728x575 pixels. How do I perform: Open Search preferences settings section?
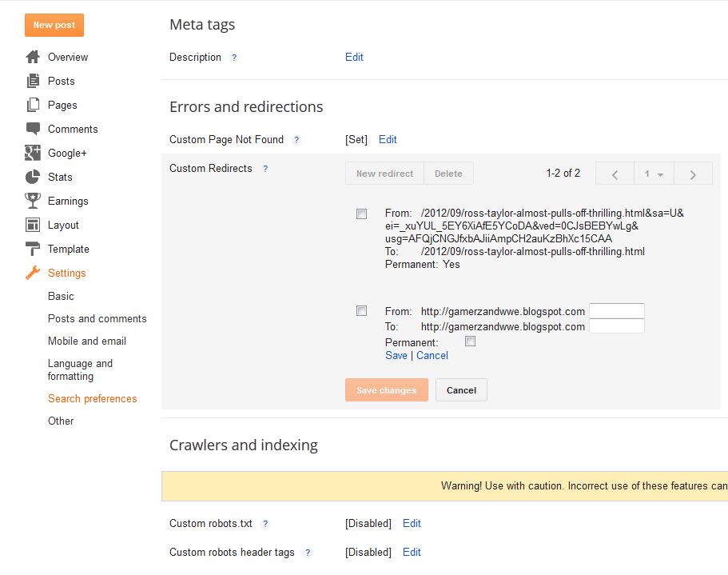pyautogui.click(x=93, y=398)
